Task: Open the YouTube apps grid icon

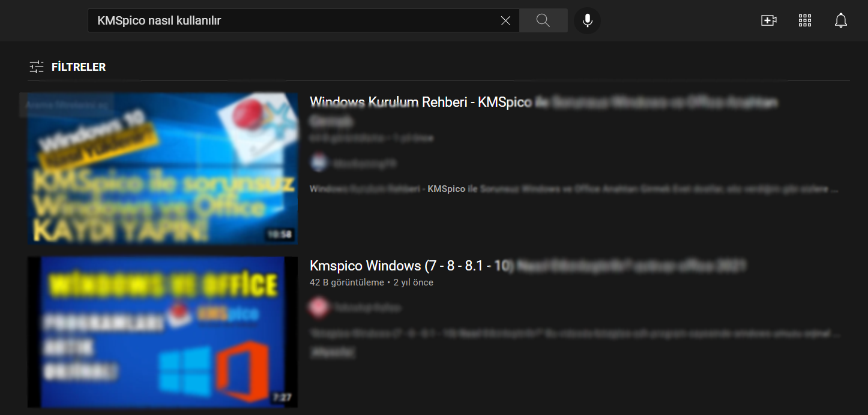Action: [x=805, y=21]
